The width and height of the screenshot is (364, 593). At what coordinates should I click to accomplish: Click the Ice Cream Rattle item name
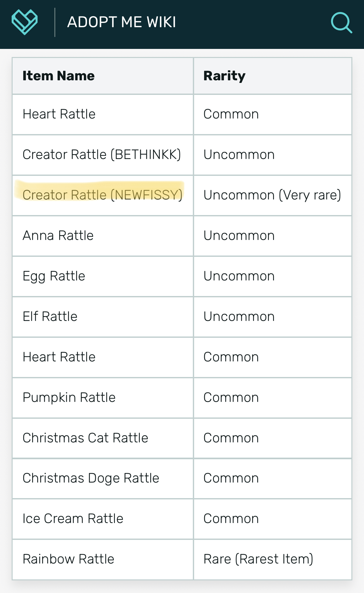[x=73, y=519]
